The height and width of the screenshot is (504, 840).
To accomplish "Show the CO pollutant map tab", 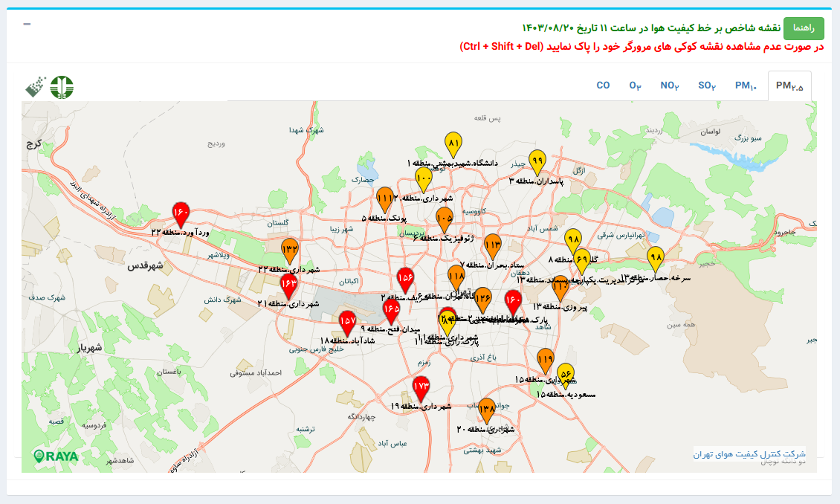I will [603, 85].
